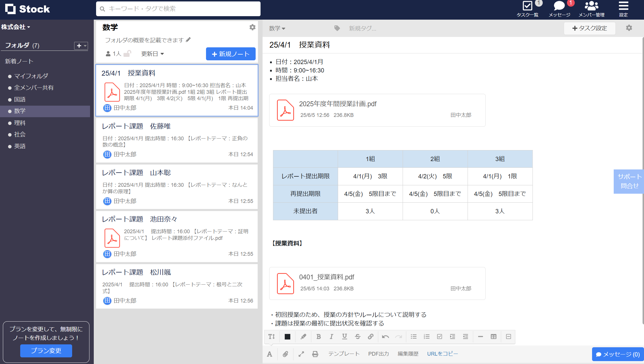Open タスク一覧 in the top bar
This screenshot has height=364, width=644.
tap(528, 8)
